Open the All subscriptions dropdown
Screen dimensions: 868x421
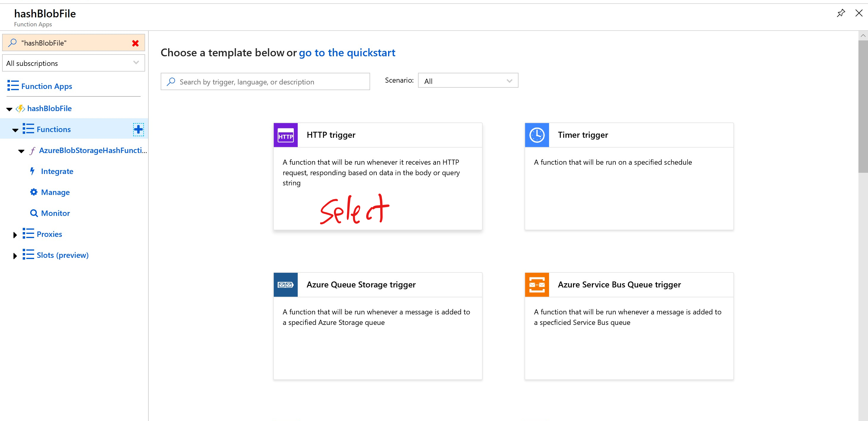(74, 63)
